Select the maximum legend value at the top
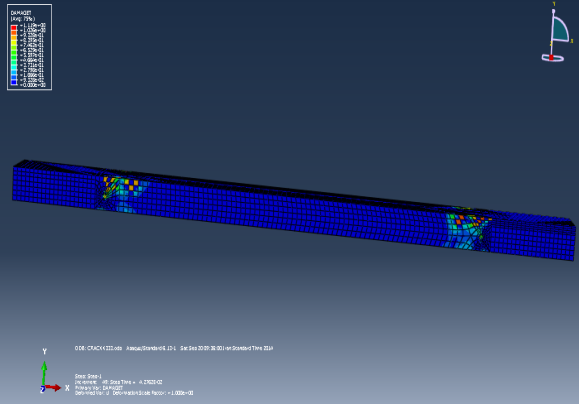Image resolution: width=579 pixels, height=404 pixels. tap(32, 25)
